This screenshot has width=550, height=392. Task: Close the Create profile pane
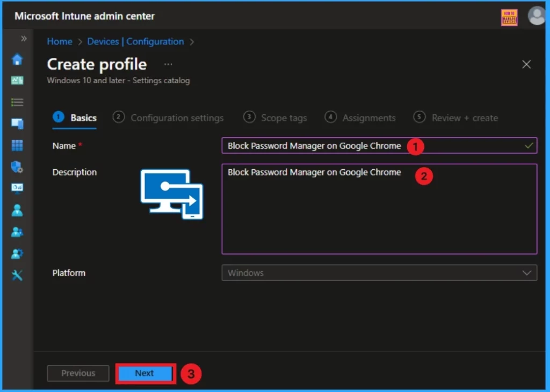(526, 64)
